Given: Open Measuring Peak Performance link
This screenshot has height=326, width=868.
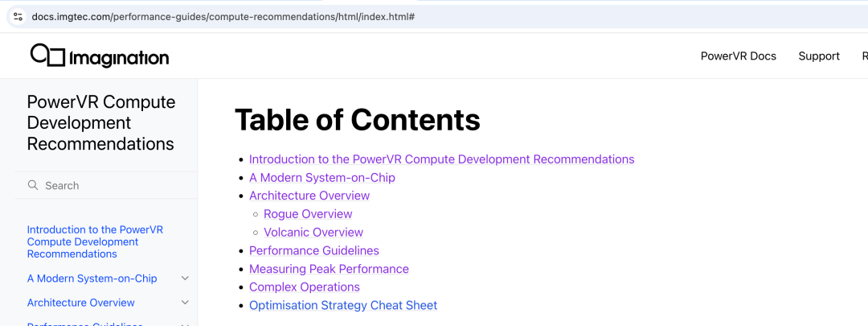Looking at the screenshot, I should pyautogui.click(x=329, y=269).
